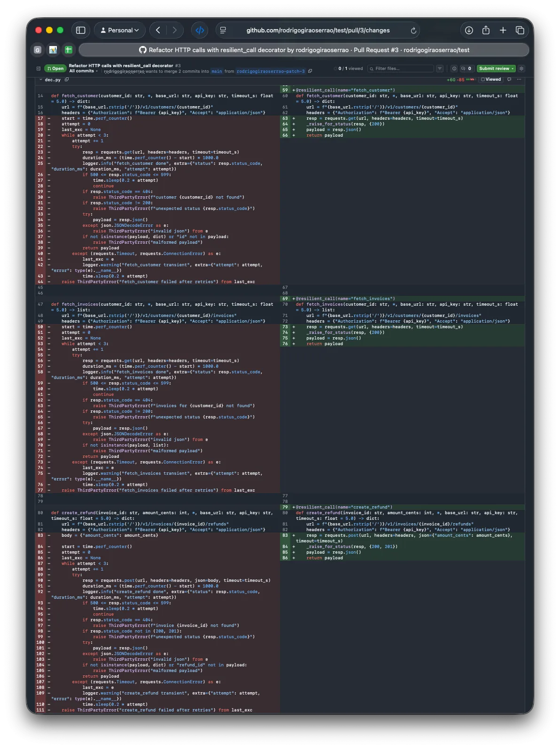Show the tab overview
The height and width of the screenshot is (749, 560).
(x=520, y=30)
